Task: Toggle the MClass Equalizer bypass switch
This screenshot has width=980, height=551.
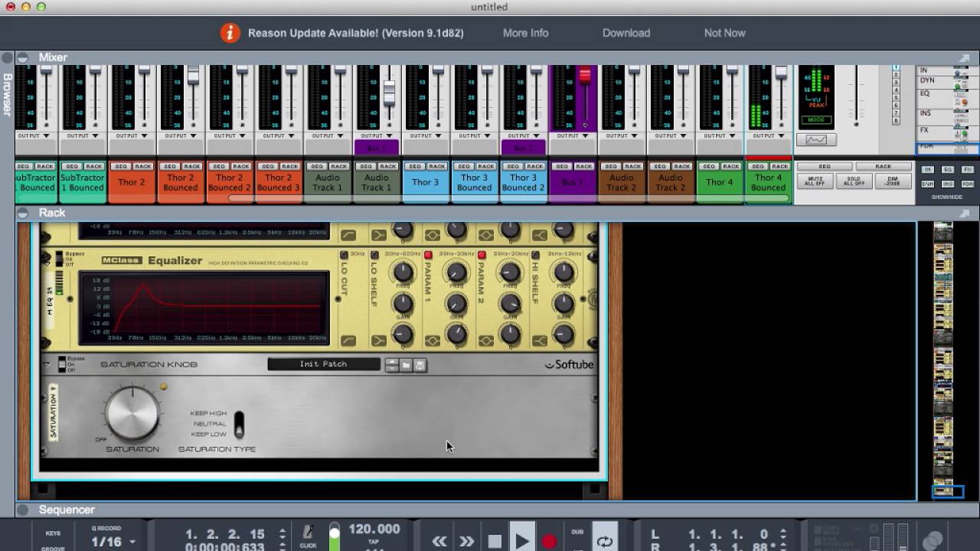Action: 60,259
